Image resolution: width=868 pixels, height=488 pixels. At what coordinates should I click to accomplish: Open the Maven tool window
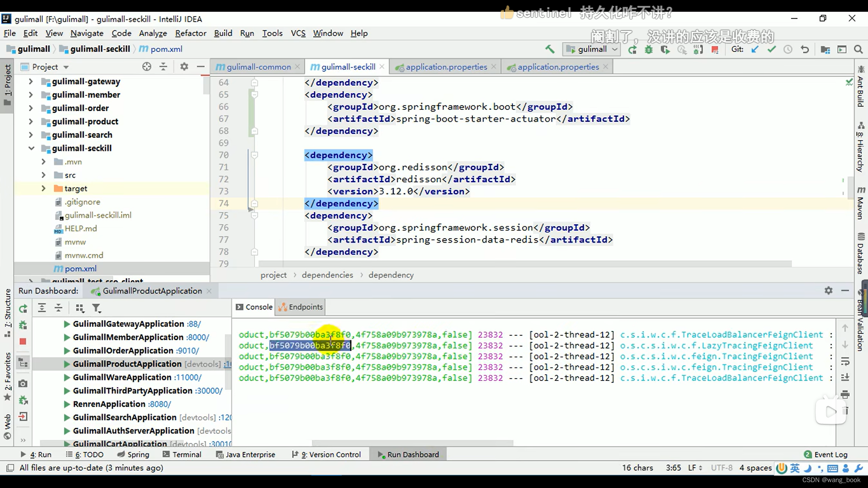point(861,202)
